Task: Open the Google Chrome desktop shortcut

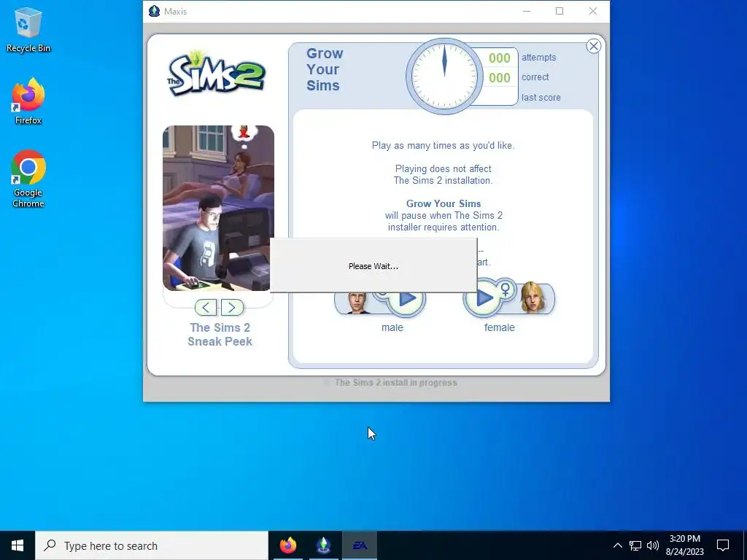Action: (x=28, y=179)
